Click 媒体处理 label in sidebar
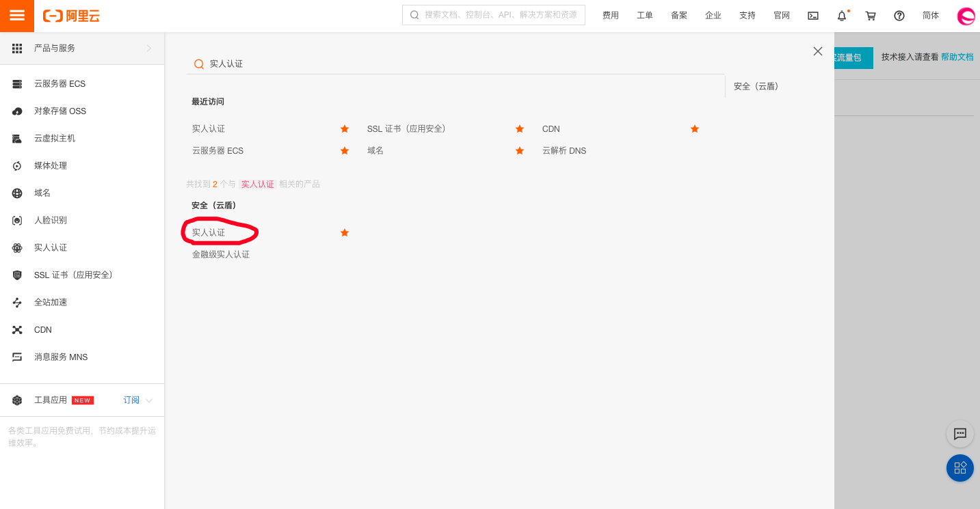Viewport: 980px width, 509px height. click(x=51, y=166)
